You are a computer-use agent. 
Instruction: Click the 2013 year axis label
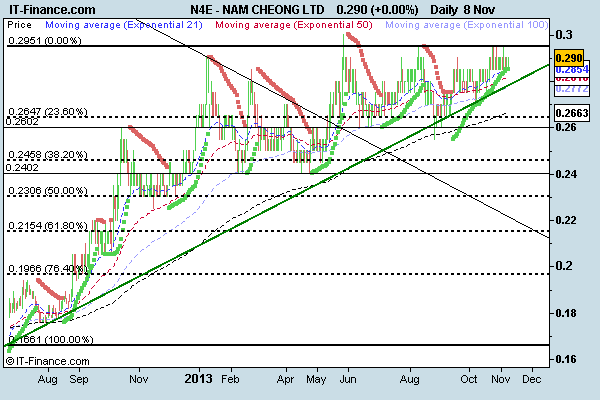[x=198, y=379]
